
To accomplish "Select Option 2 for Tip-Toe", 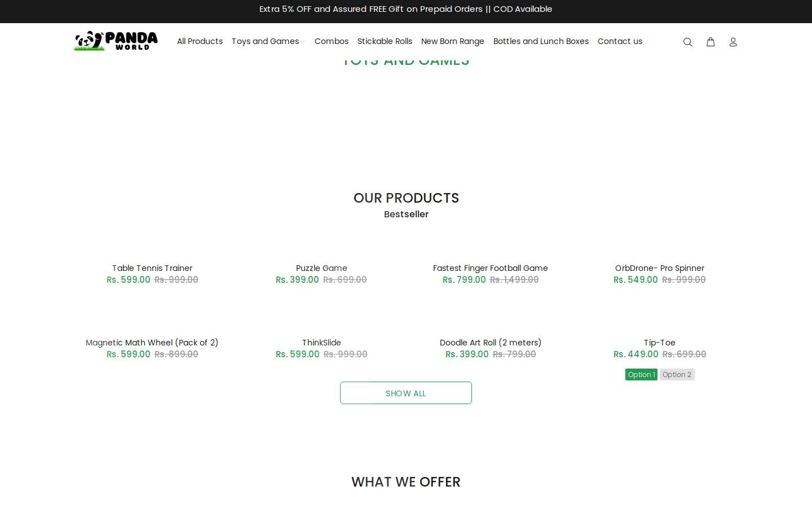I will (677, 374).
